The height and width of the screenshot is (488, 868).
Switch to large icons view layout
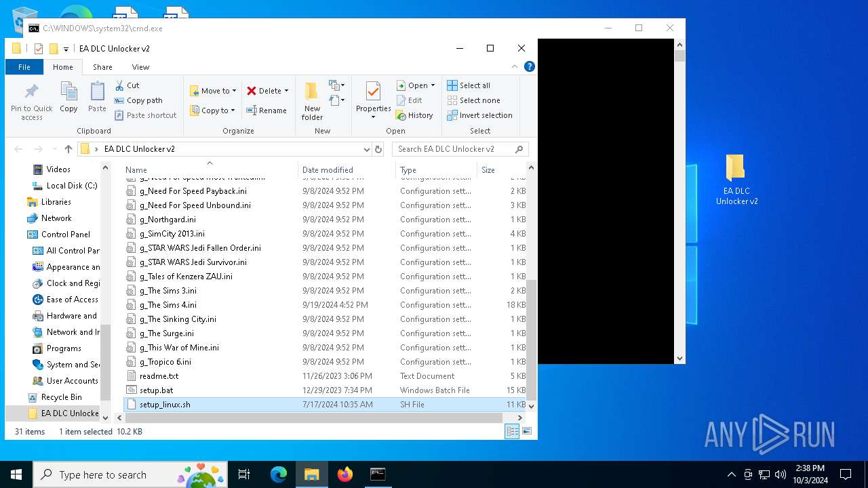tap(526, 431)
